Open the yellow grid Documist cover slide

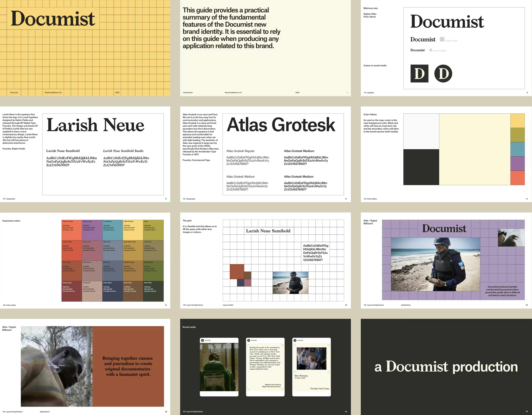click(x=85, y=48)
